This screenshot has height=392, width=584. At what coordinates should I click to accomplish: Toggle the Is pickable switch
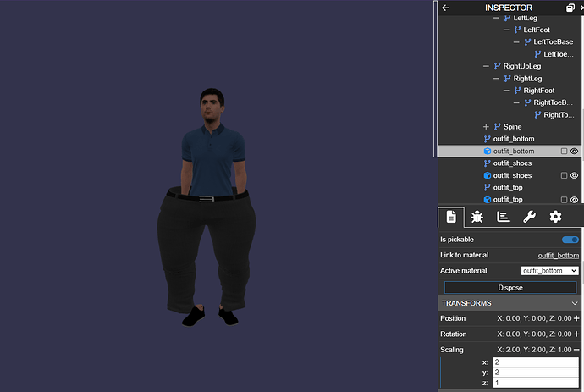click(x=570, y=240)
